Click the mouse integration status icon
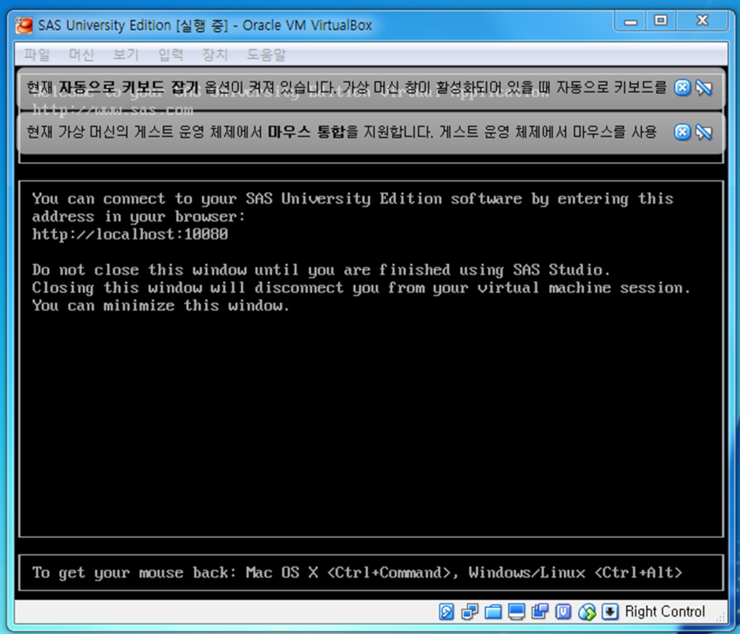This screenshot has height=634, width=740. click(587, 611)
